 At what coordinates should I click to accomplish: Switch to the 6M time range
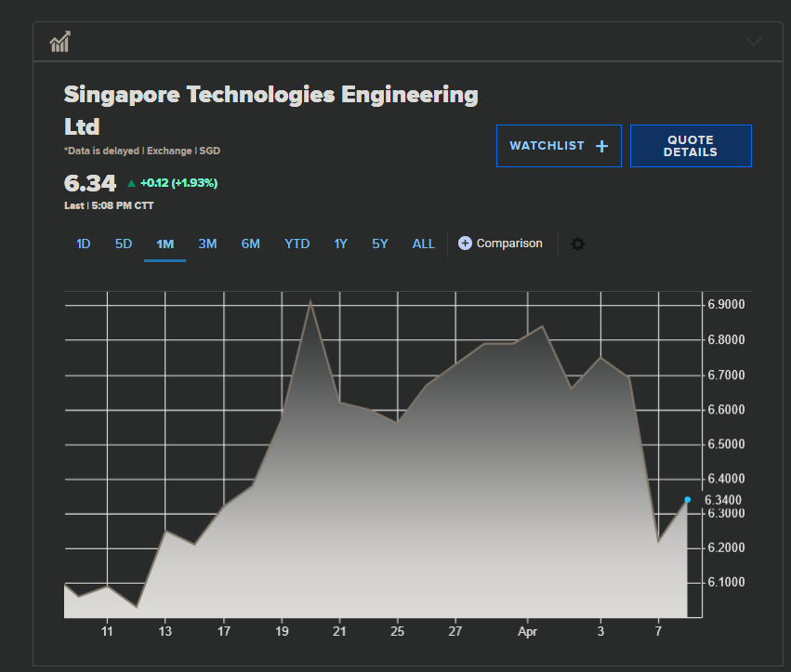click(251, 244)
